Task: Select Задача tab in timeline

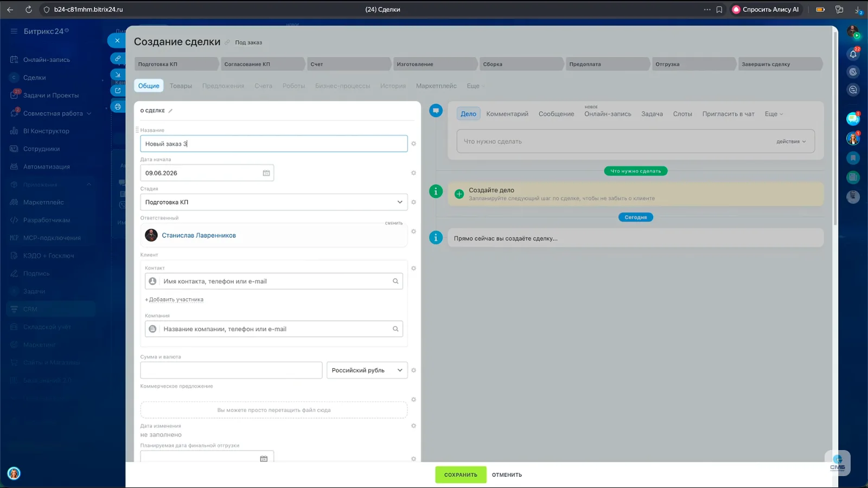Action: (652, 114)
